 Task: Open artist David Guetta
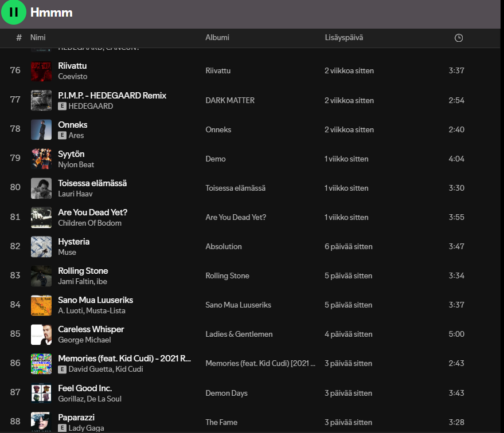click(91, 369)
